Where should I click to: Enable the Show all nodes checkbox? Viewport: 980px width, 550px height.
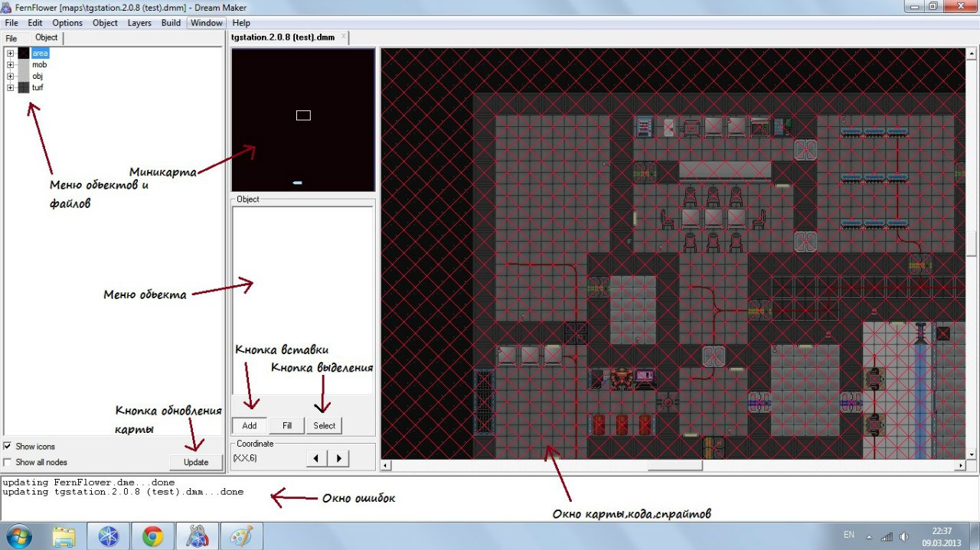pos(8,462)
